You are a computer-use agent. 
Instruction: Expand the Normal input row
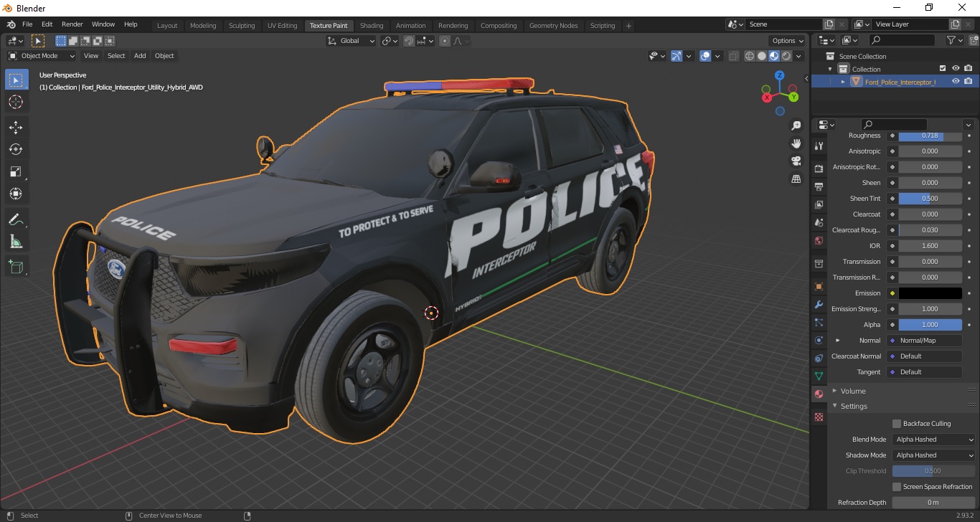click(x=837, y=341)
